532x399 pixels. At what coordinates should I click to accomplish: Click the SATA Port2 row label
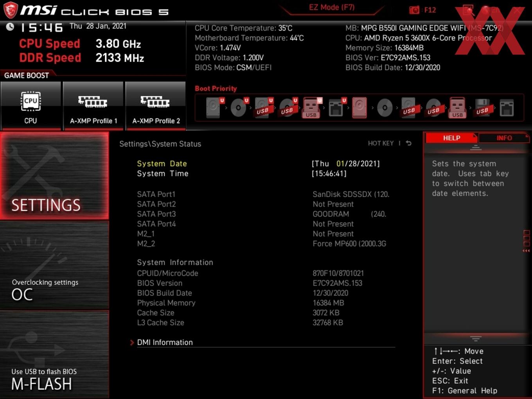(156, 204)
